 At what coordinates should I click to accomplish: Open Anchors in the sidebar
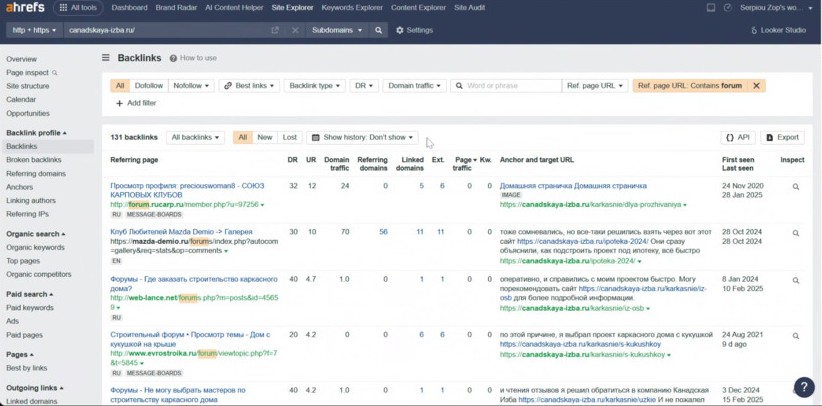coord(19,187)
